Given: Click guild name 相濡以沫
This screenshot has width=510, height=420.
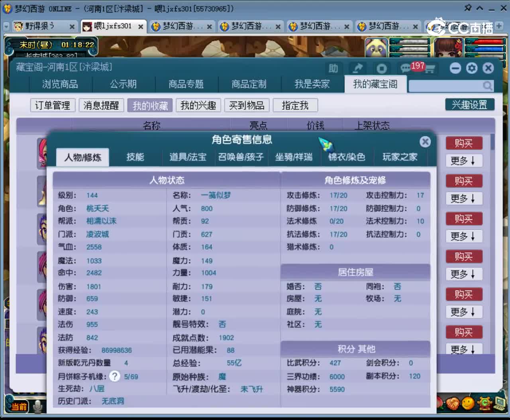Looking at the screenshot, I should [x=101, y=221].
